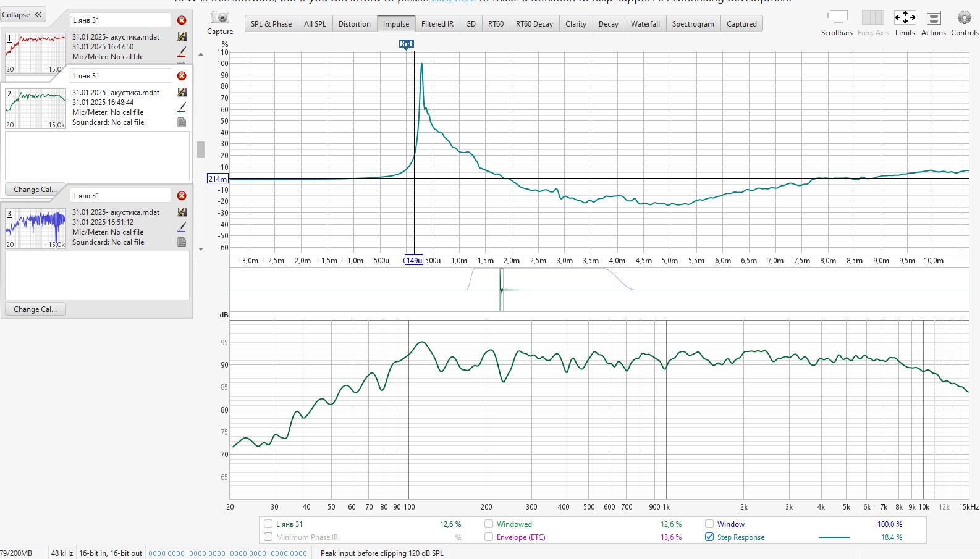Click the 16-bit in, 16-bit out status
Screen dimensions: 980x559
[x=111, y=553]
